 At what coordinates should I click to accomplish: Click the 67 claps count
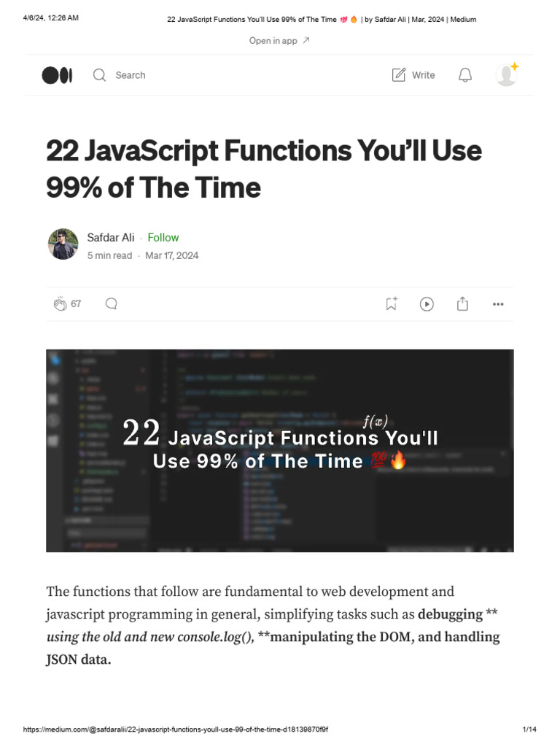76,304
